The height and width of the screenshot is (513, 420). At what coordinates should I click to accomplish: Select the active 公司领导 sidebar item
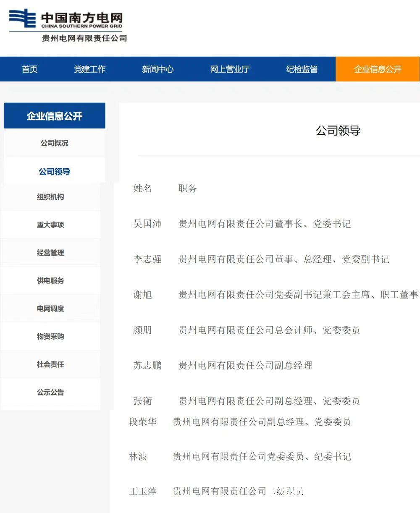pos(54,170)
